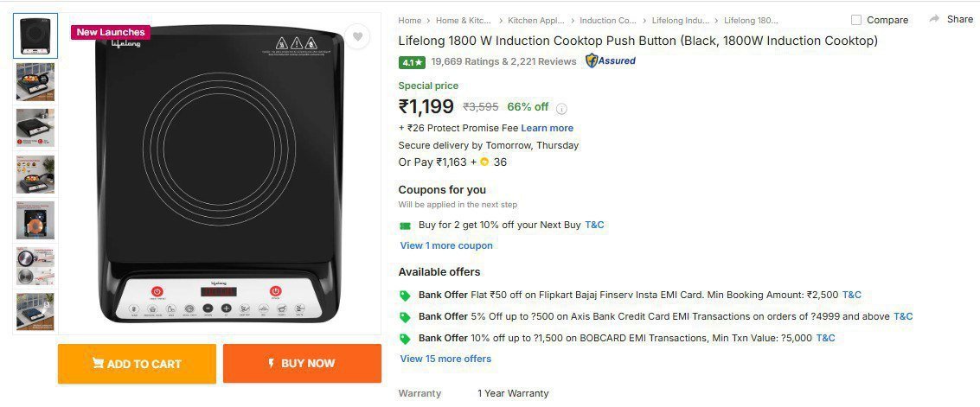Click the Share arrow icon
This screenshot has height=407, width=980.
tap(934, 19)
